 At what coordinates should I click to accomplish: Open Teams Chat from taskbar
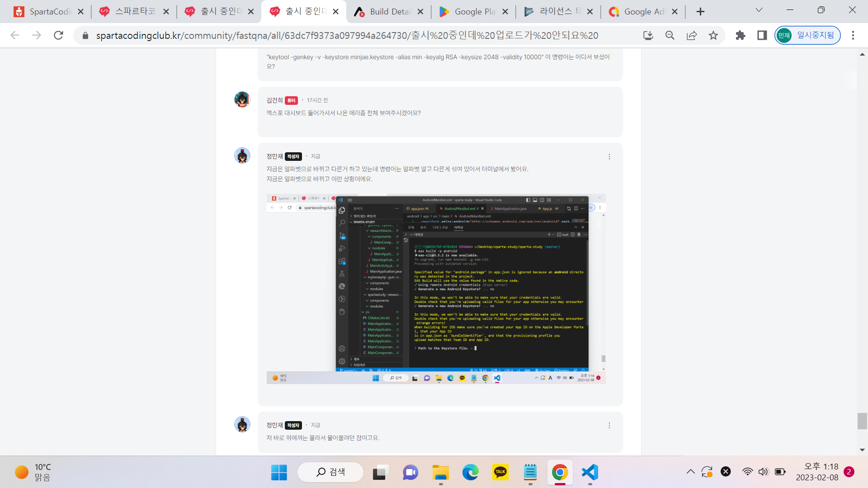(410, 473)
